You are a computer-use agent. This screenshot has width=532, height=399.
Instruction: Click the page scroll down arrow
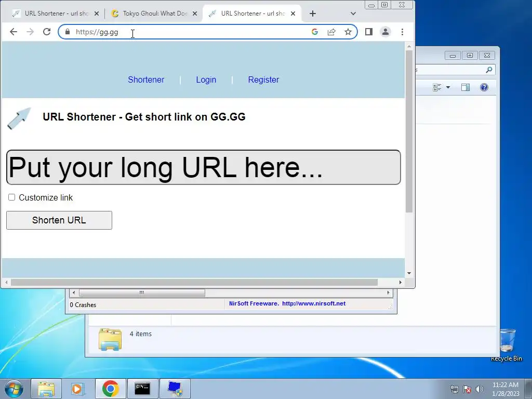tap(409, 273)
